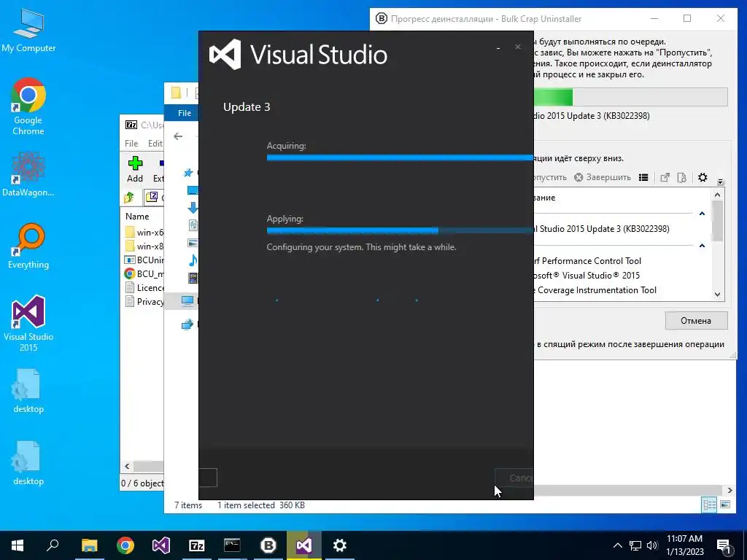Open Google Chrome desktop shortcut

[28, 106]
